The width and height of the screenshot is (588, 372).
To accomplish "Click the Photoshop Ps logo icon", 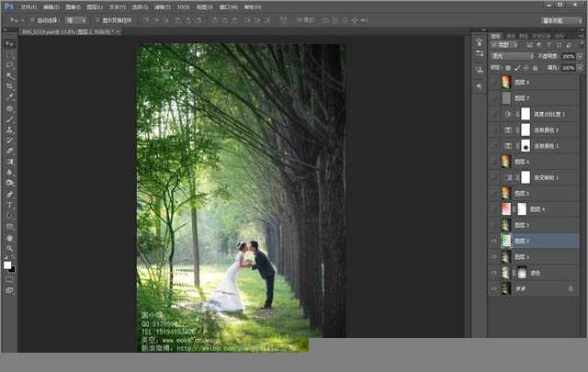I will [8, 6].
